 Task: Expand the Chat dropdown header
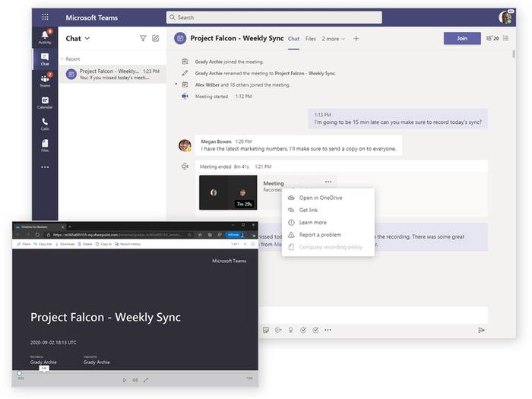pyautogui.click(x=78, y=38)
